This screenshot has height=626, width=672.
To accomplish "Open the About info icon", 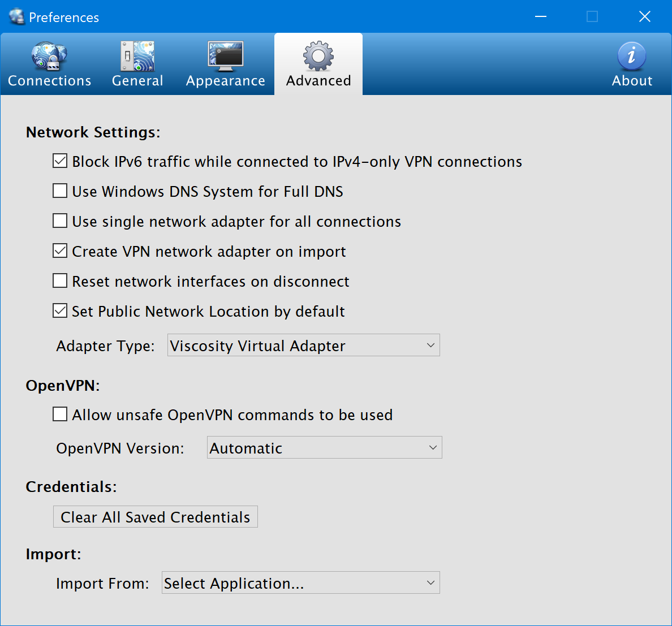I will tap(632, 56).
